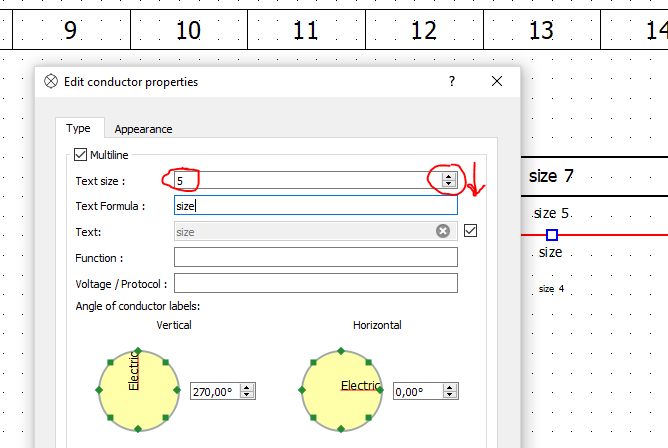The width and height of the screenshot is (668, 448).
Task: Click the Horizontal angle 0,00° spinner arrows
Action: (449, 392)
